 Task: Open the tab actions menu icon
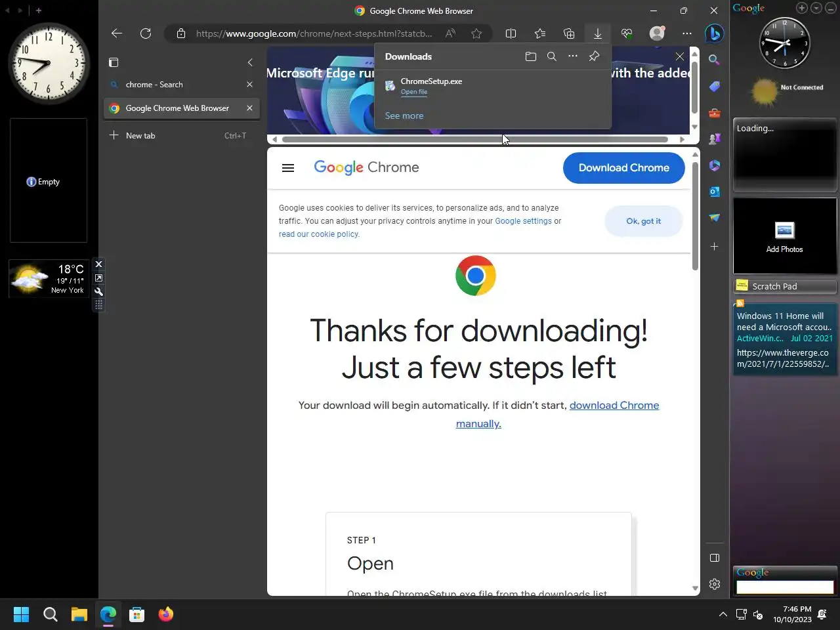[114, 62]
